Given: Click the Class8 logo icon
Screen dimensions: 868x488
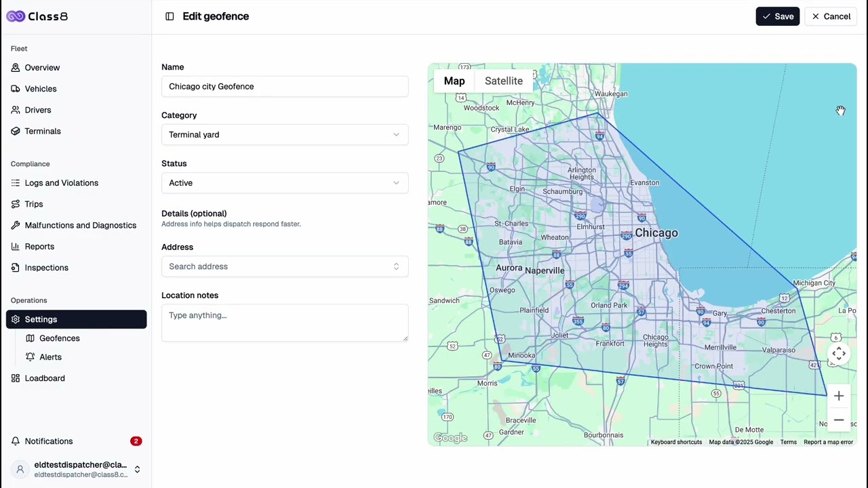Looking at the screenshot, I should (16, 16).
